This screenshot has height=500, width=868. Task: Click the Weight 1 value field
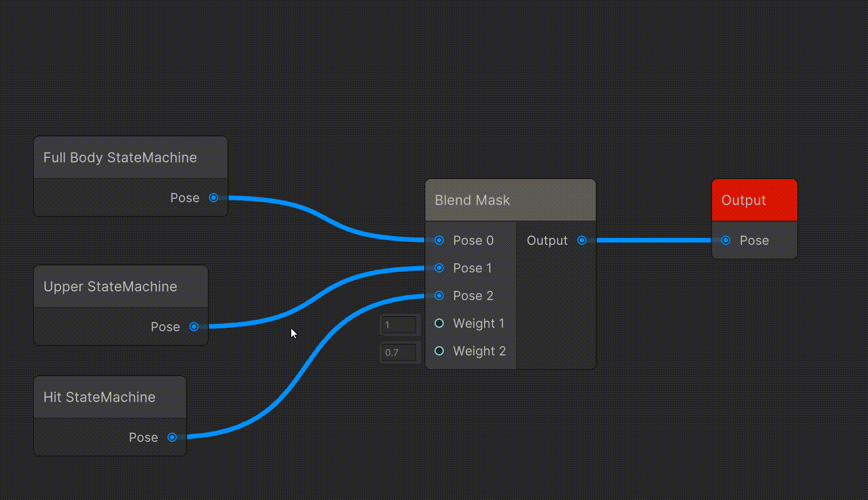[400, 325]
